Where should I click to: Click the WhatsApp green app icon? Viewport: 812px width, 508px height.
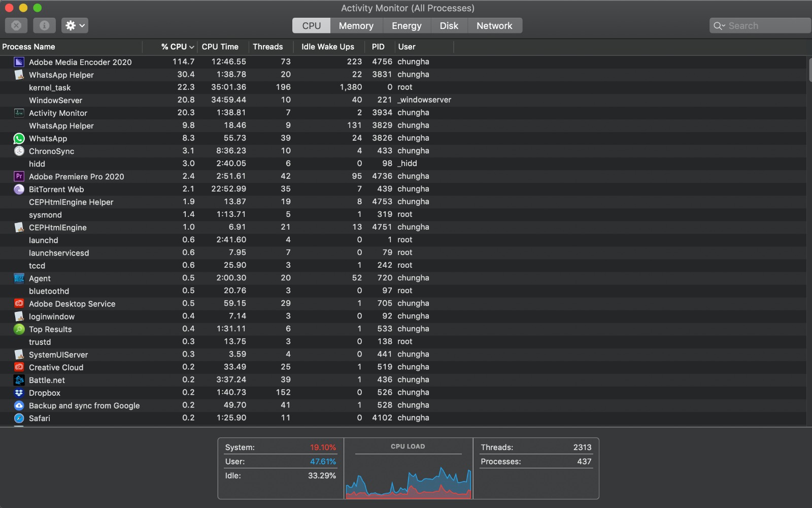[19, 138]
